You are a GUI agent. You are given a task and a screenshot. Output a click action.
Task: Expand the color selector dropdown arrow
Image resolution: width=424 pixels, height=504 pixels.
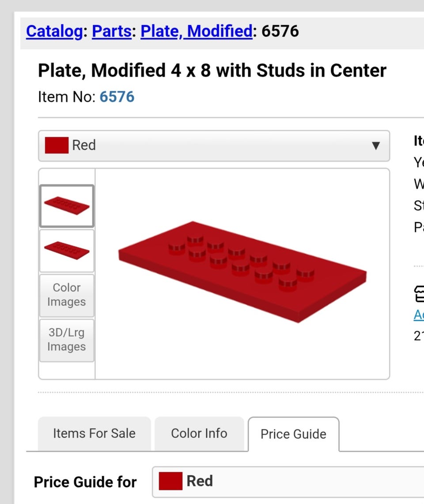coord(375,146)
